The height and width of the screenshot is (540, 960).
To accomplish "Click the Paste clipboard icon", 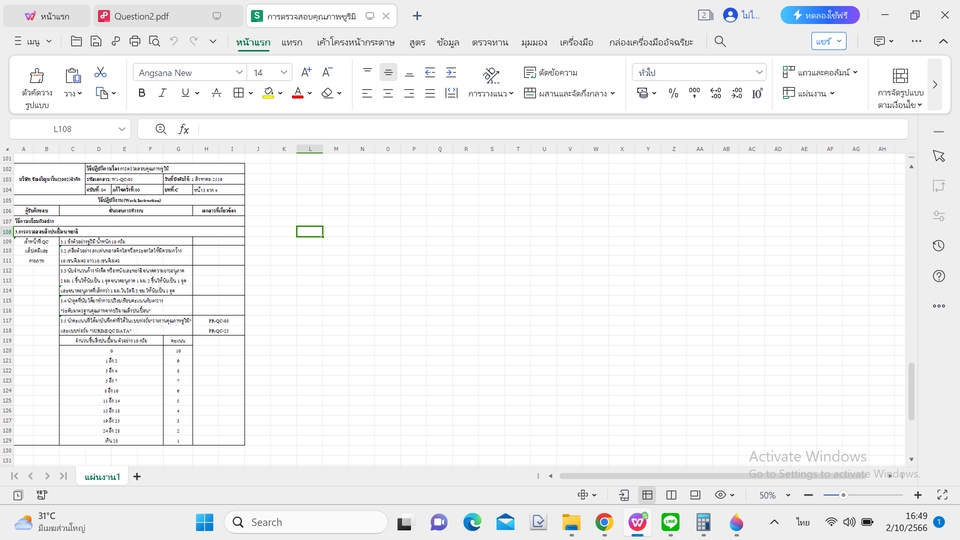I will [x=73, y=75].
